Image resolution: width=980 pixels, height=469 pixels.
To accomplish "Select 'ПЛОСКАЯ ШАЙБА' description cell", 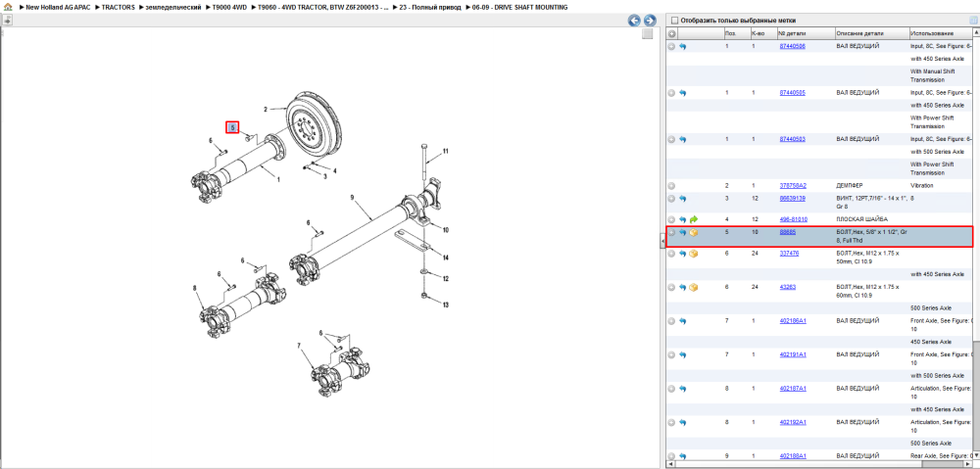I will (861, 220).
